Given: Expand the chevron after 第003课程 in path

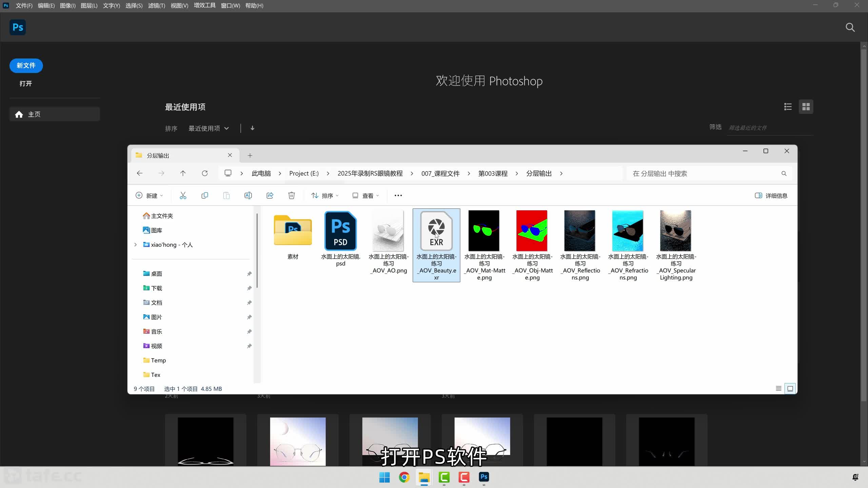Looking at the screenshot, I should (x=517, y=174).
